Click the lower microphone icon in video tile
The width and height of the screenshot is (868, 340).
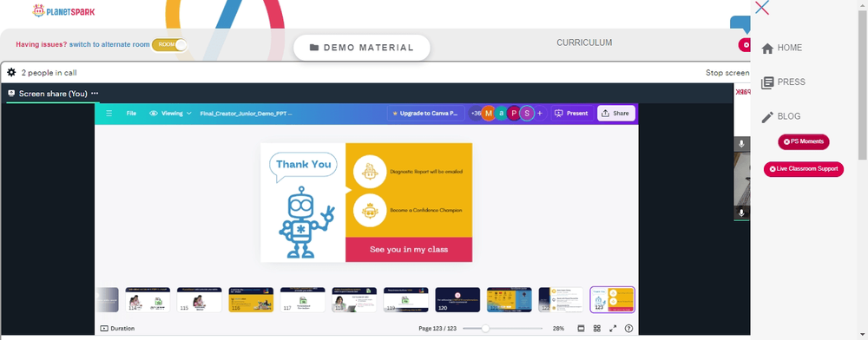tap(742, 212)
